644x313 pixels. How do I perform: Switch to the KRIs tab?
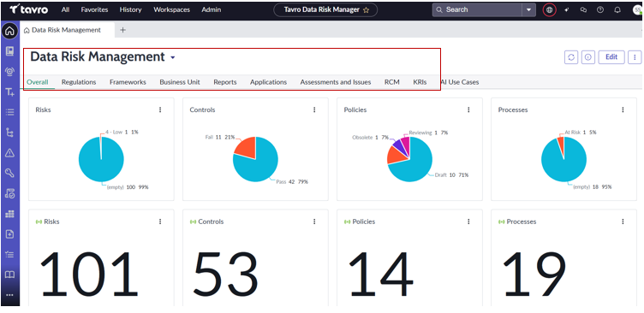click(420, 82)
